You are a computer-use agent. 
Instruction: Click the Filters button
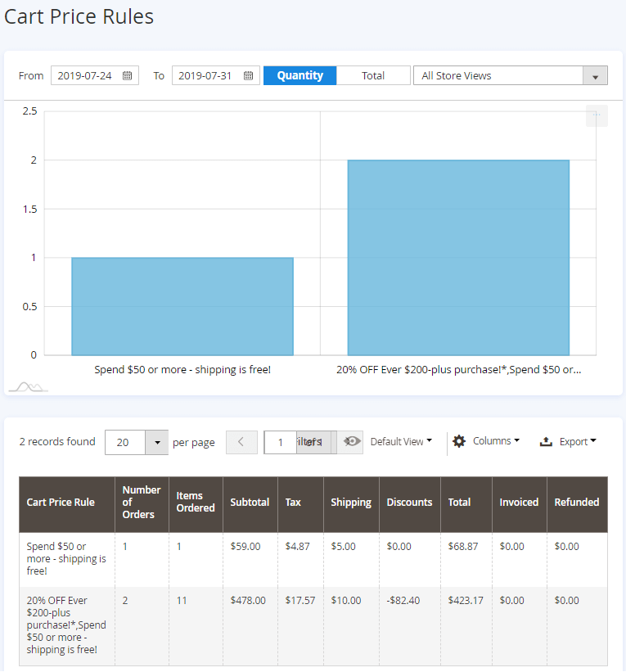tap(316, 442)
